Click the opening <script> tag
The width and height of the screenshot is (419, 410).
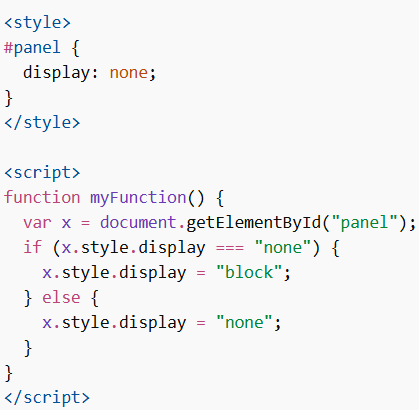(42, 173)
